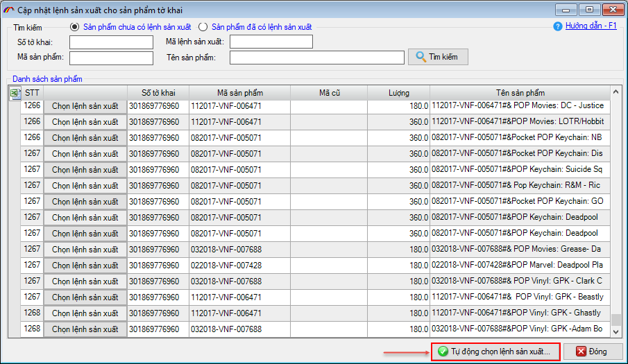The image size is (628, 364).
Task: Click the Excel export icon in table header
Action: 15,94
